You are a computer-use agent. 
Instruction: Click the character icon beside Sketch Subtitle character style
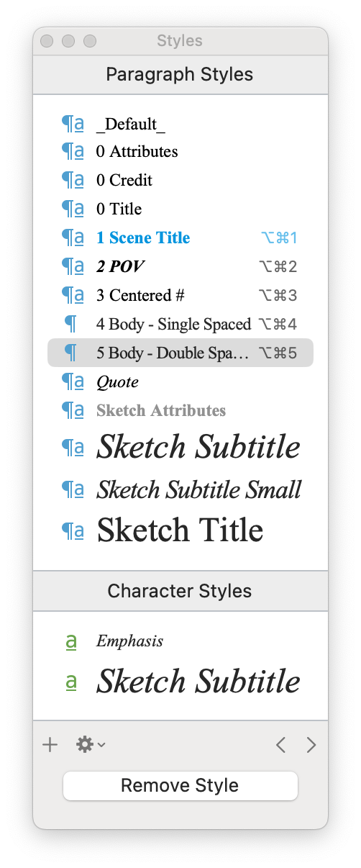click(71, 682)
